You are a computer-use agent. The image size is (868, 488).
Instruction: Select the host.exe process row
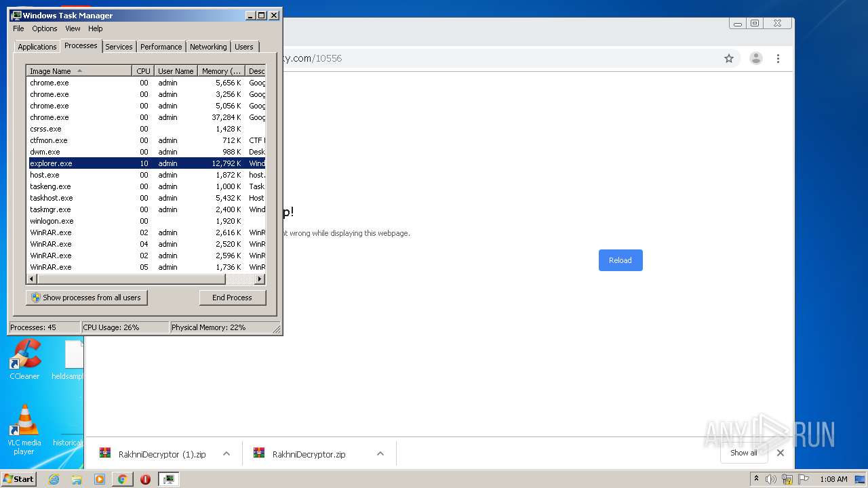(x=146, y=175)
